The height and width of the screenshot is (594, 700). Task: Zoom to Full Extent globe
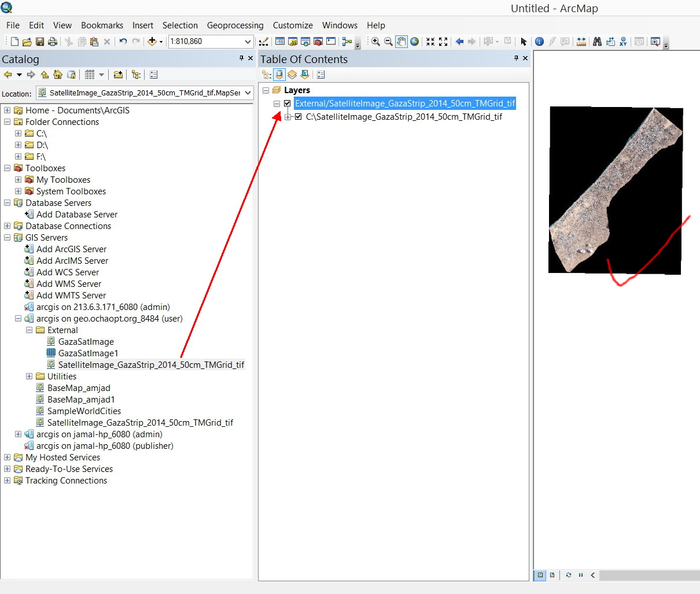pyautogui.click(x=414, y=42)
